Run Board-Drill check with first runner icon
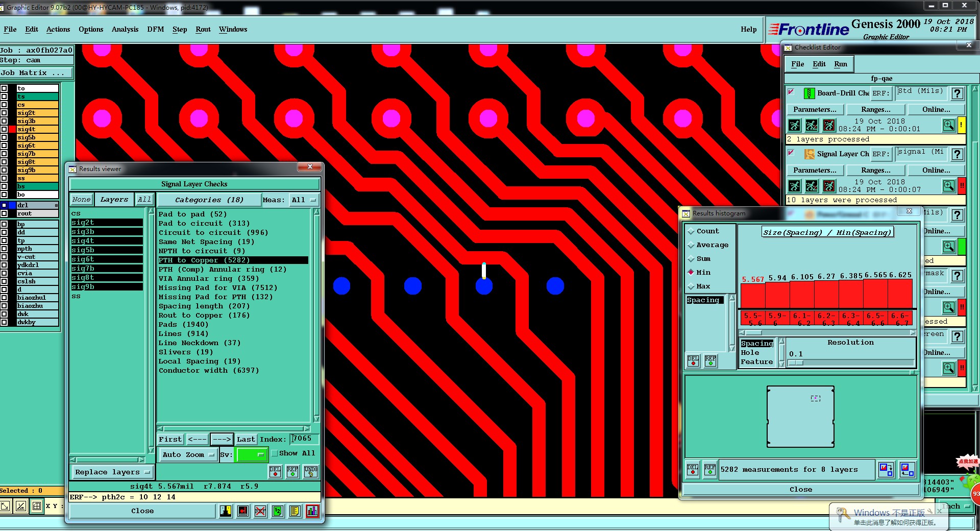This screenshot has height=531, width=980. click(795, 125)
